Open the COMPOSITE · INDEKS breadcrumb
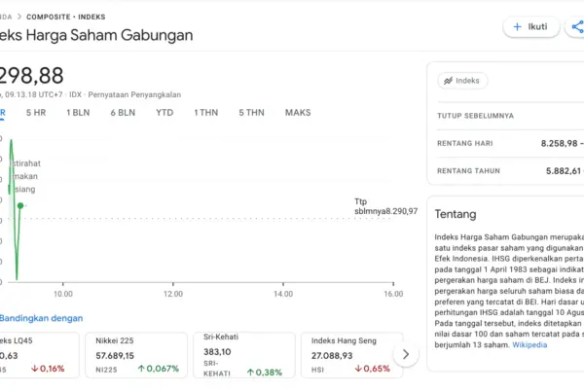The image size is (584, 392). click(65, 17)
